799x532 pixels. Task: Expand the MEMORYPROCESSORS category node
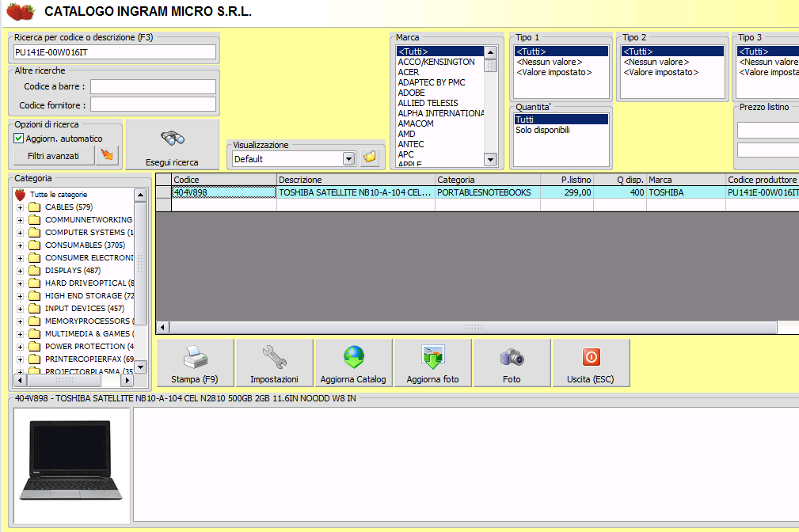20,321
